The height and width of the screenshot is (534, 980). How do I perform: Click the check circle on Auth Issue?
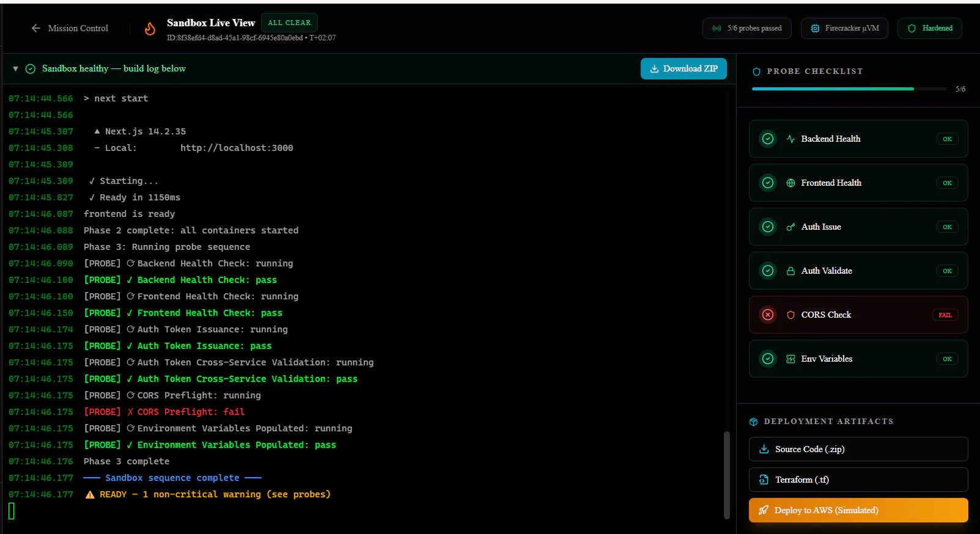[768, 227]
